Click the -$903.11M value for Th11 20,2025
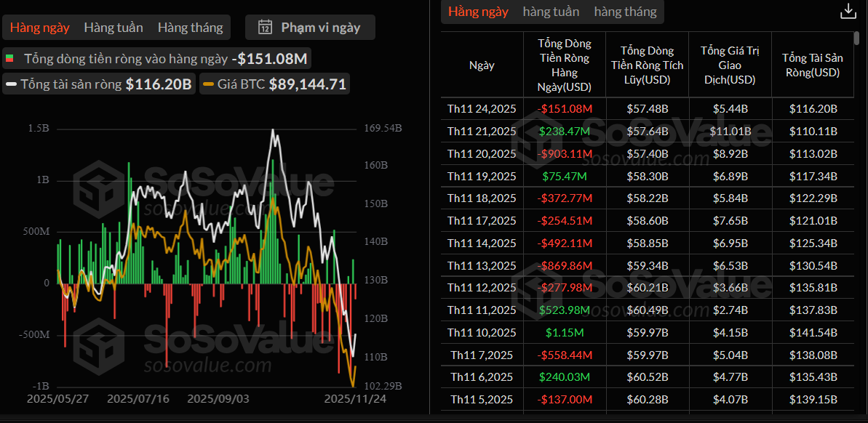Image resolution: width=868 pixels, height=423 pixels. tap(565, 153)
